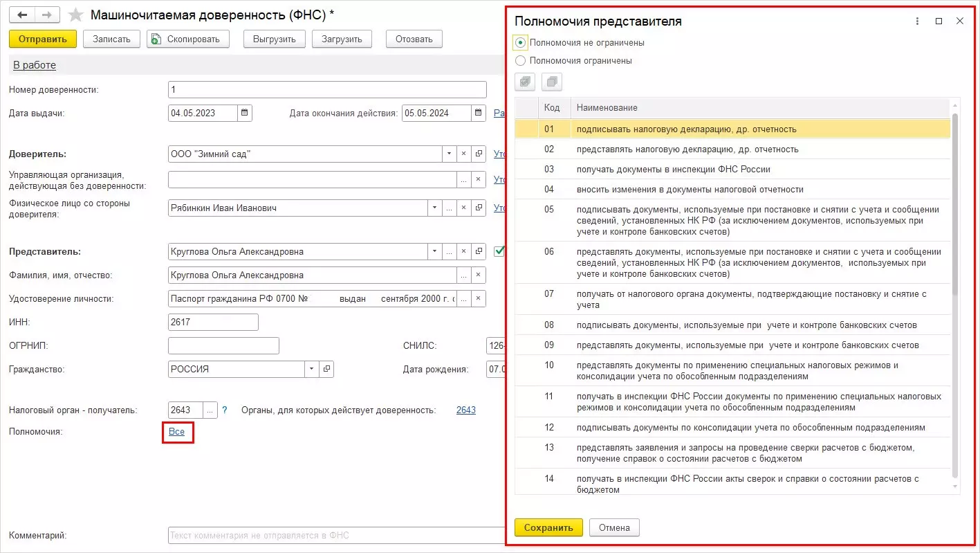
Task: Select row 07 получать от налогового органа документы
Action: [732, 299]
